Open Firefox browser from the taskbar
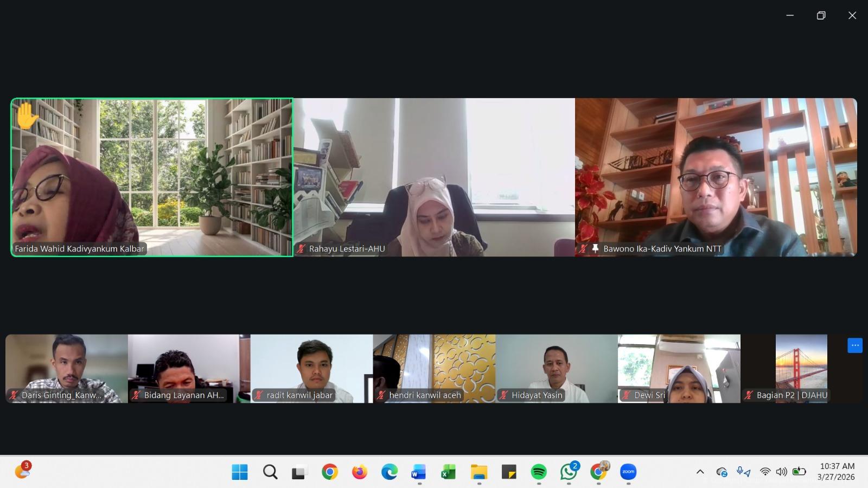The image size is (868, 488). [359, 472]
